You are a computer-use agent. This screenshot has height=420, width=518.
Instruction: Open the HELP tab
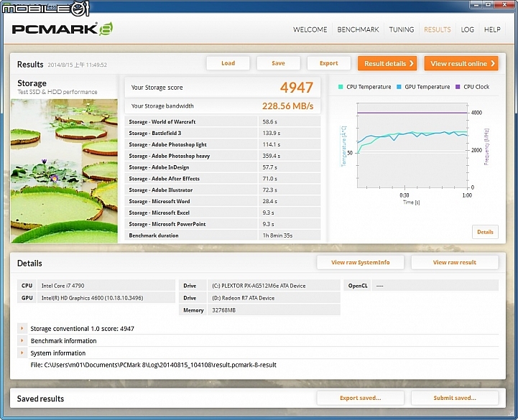492,29
